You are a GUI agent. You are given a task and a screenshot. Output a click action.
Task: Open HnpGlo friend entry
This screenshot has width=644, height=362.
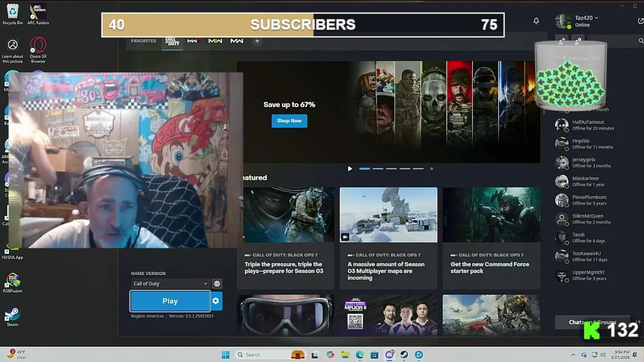(x=592, y=144)
